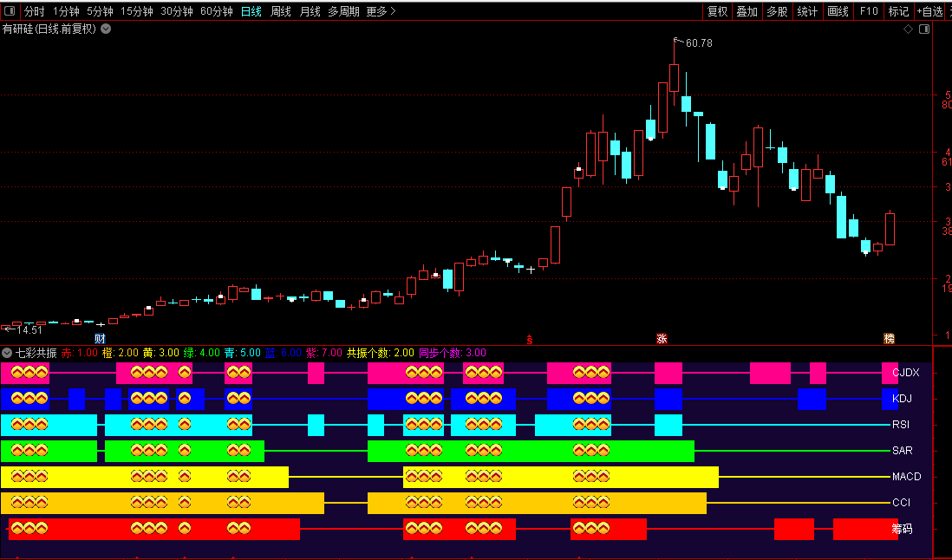
Task: Click the diamond icon at chart top-right
Action: (909, 29)
